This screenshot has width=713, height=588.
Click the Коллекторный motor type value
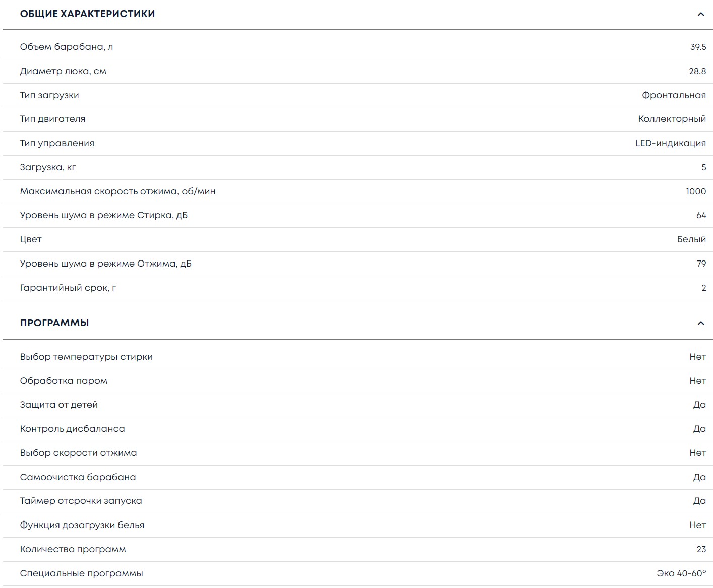tap(672, 119)
